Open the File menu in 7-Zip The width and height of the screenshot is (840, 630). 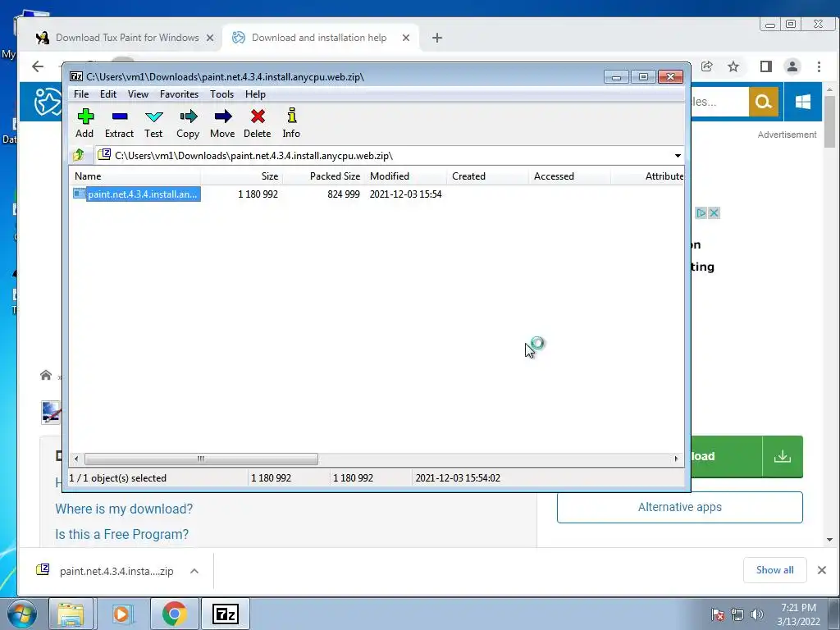click(81, 94)
